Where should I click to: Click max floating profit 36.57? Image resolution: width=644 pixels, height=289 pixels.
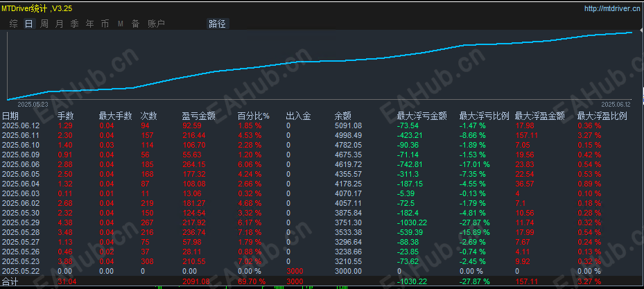(x=525, y=184)
